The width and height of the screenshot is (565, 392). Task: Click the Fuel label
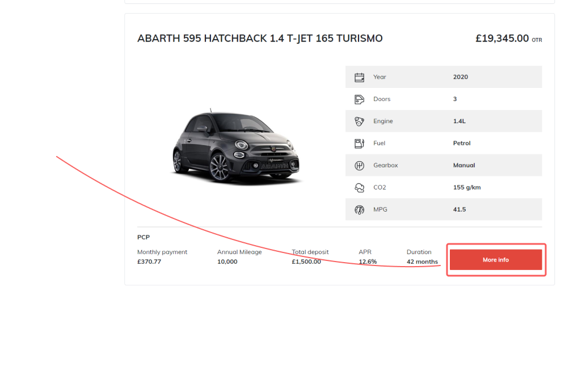tap(379, 144)
